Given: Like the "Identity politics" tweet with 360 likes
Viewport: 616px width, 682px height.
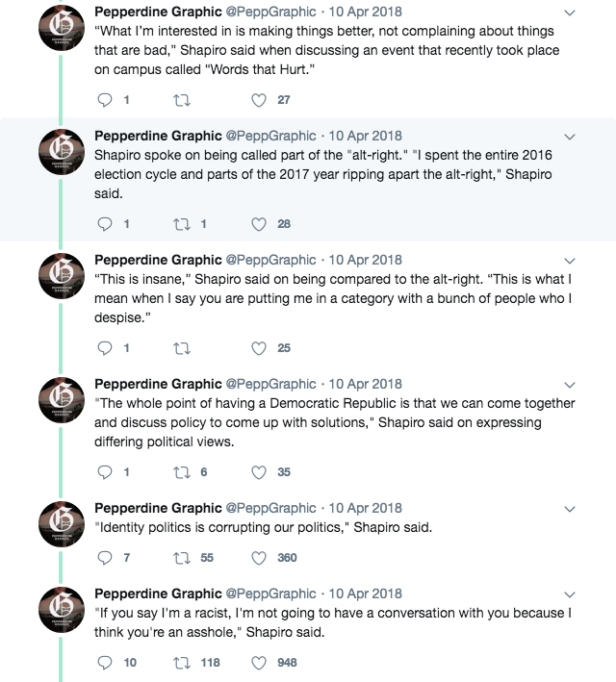Looking at the screenshot, I should tap(259, 558).
